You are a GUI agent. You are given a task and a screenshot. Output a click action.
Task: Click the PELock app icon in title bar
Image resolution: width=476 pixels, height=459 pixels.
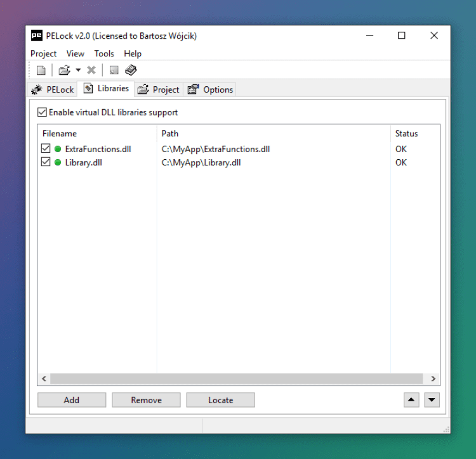click(37, 36)
